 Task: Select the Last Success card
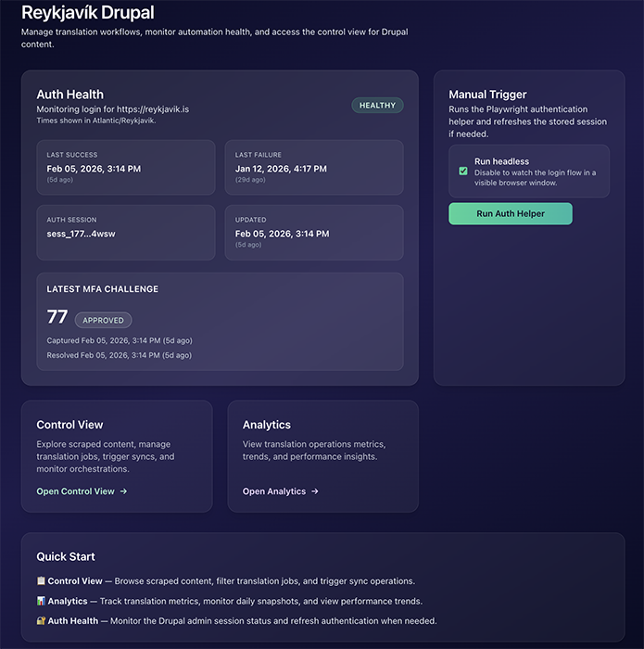126,168
